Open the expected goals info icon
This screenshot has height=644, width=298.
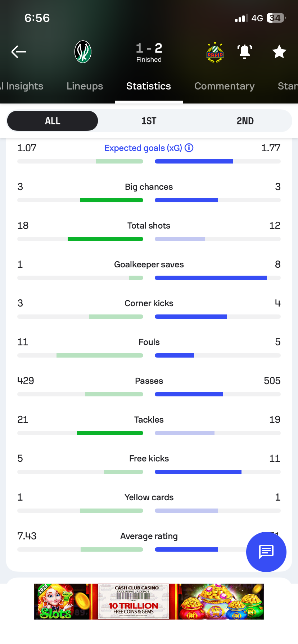[x=189, y=148]
